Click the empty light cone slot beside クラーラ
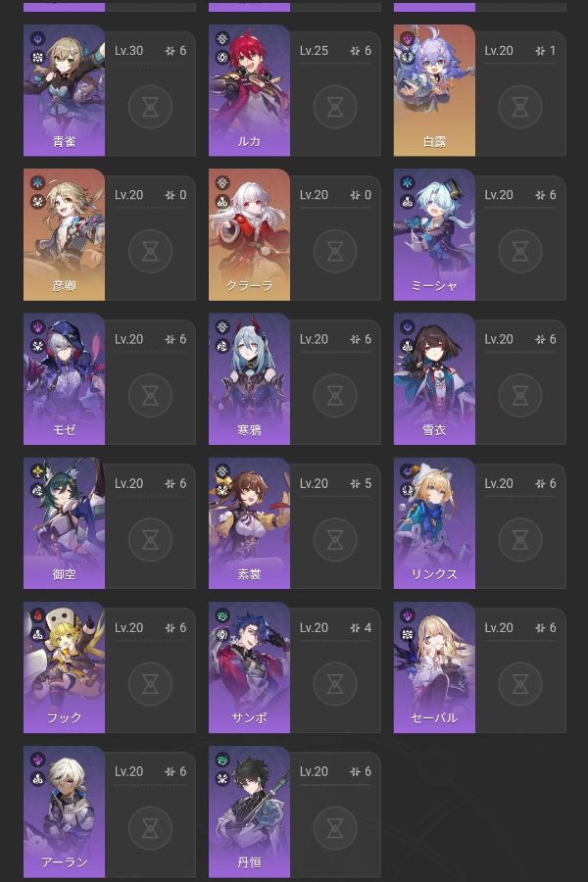 pyautogui.click(x=335, y=251)
